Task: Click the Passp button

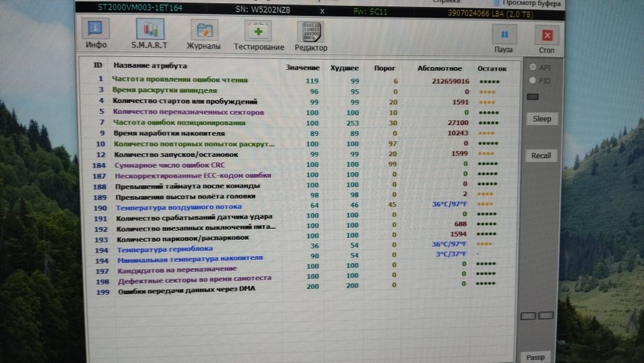Action: (535, 357)
